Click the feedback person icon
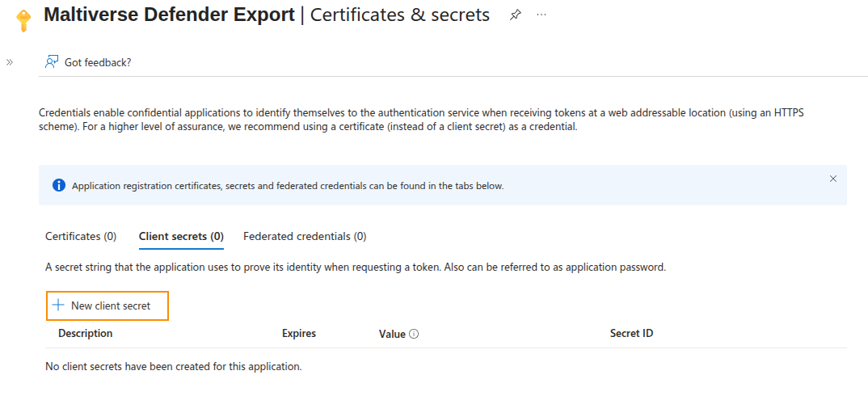This screenshot has height=396, width=868. tap(52, 62)
